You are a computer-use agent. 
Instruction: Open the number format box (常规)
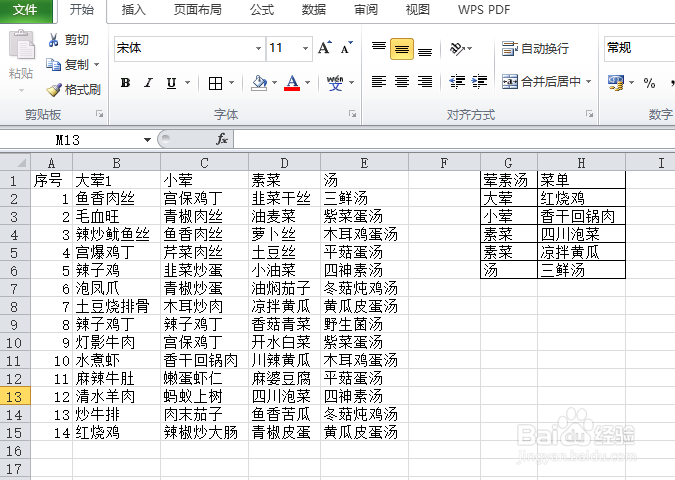coord(639,48)
